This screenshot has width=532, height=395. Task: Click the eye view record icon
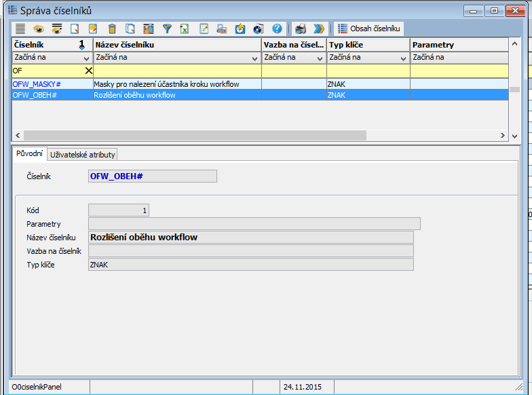pos(39,29)
